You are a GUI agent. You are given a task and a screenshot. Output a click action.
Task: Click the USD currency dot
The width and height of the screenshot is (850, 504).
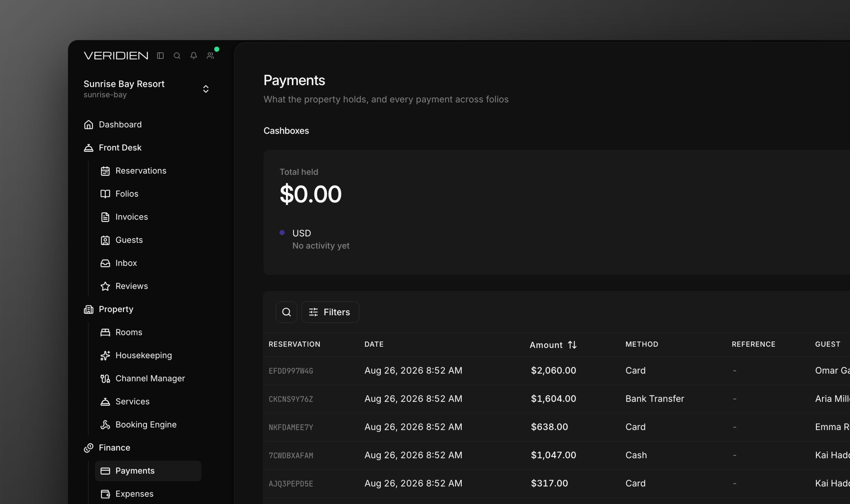point(282,233)
